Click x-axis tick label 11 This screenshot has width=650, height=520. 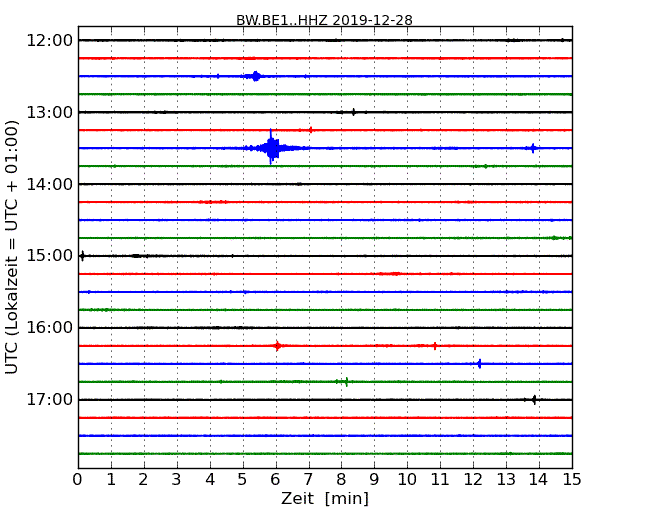click(x=440, y=479)
